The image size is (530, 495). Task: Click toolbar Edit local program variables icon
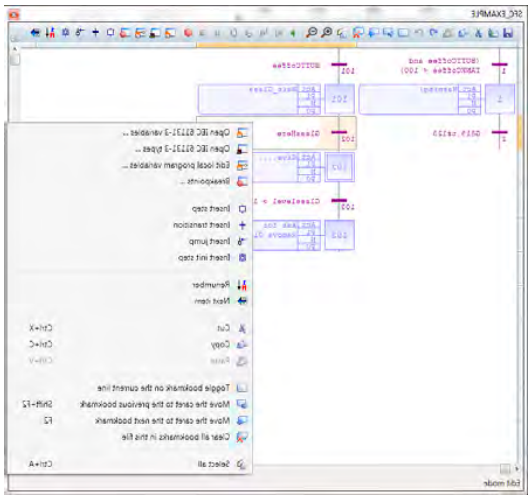point(140,33)
